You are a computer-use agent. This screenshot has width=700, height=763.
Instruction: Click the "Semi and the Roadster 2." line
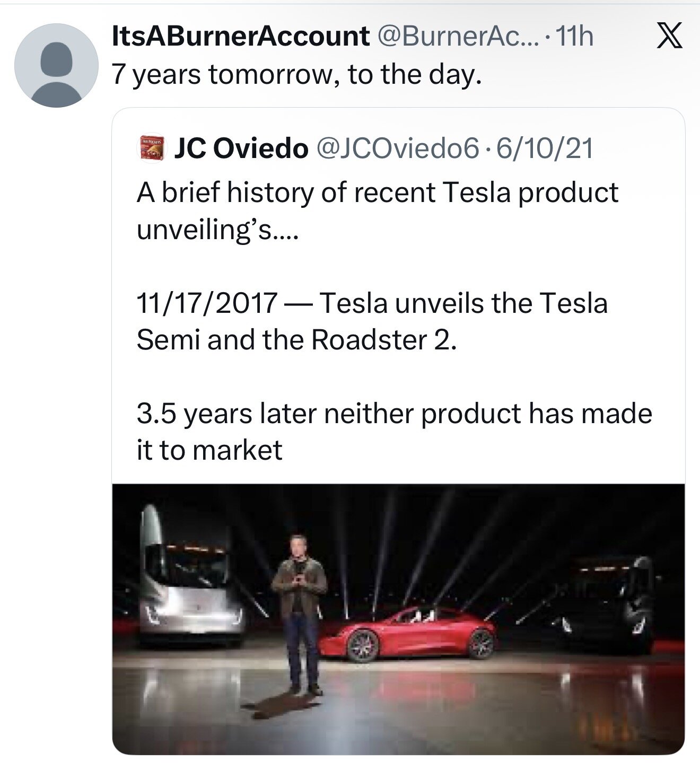296,340
